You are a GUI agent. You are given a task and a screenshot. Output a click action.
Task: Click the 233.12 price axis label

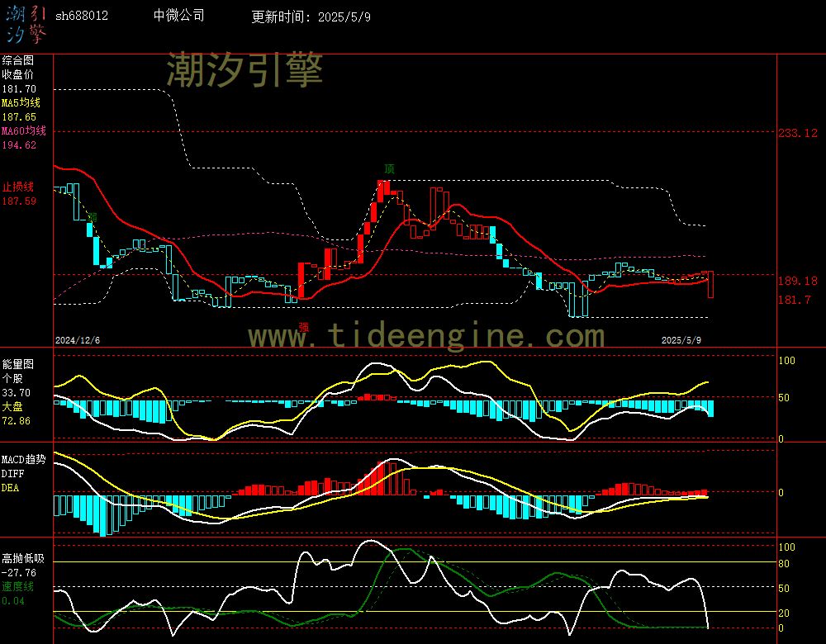(798, 133)
